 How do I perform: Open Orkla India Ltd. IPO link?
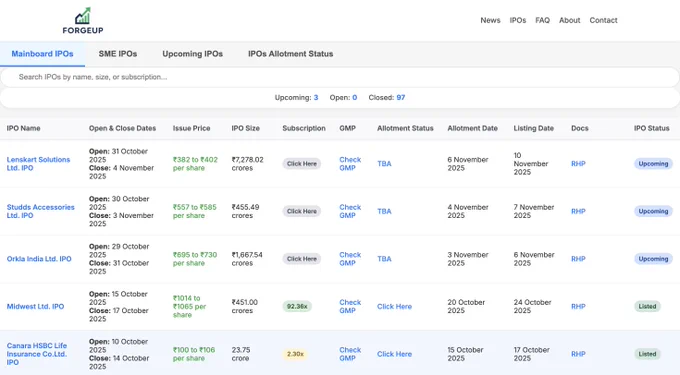point(39,259)
